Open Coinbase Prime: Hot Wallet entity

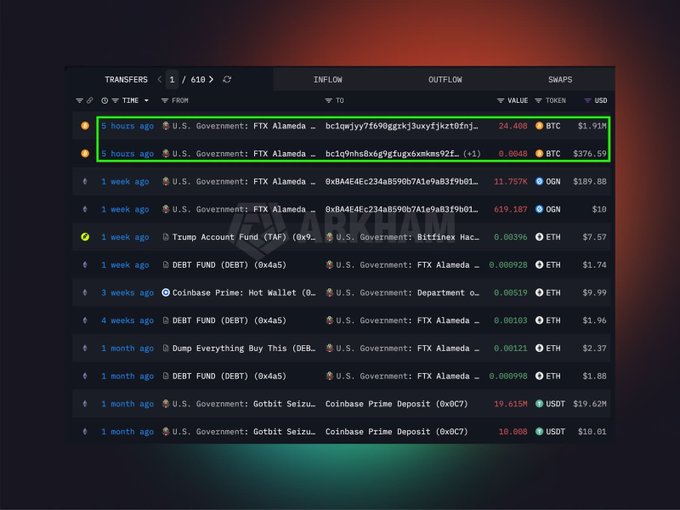point(244,293)
